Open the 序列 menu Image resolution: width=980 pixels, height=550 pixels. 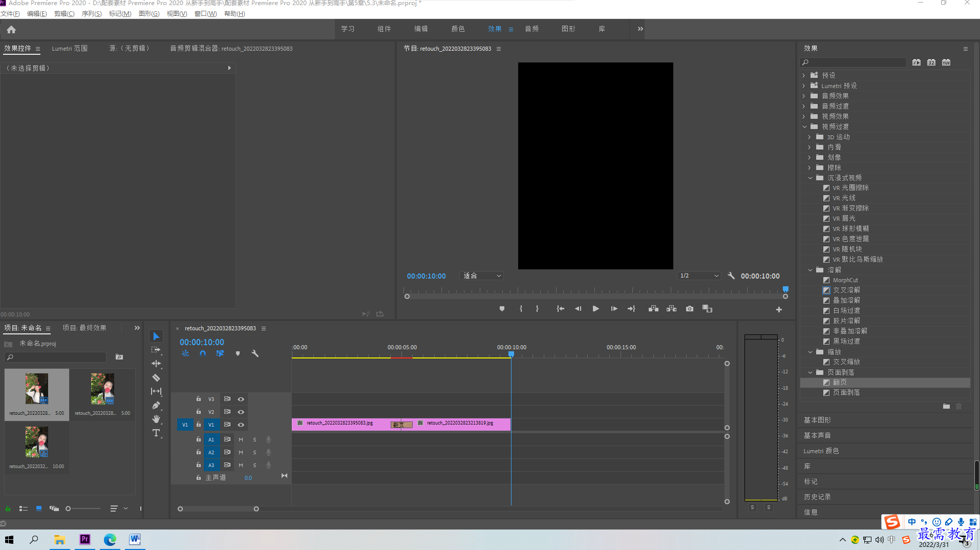pyautogui.click(x=92, y=14)
